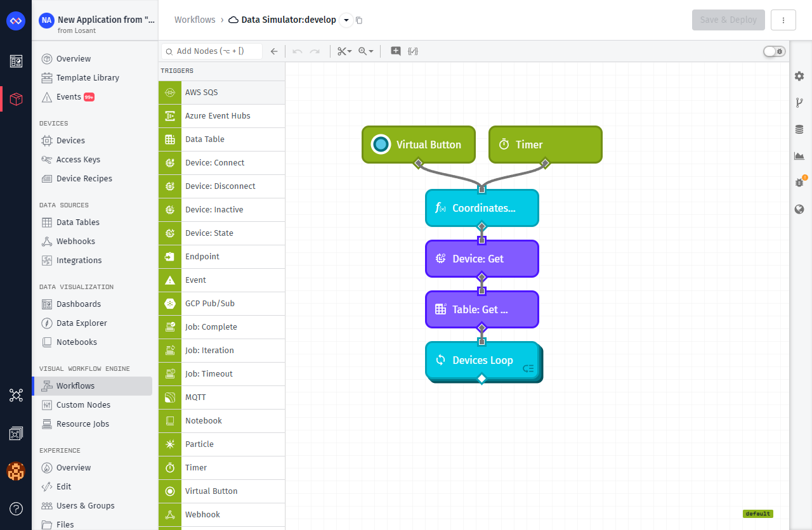The width and height of the screenshot is (812, 530).
Task: Open the help question mark icon
Action: [x=16, y=508]
